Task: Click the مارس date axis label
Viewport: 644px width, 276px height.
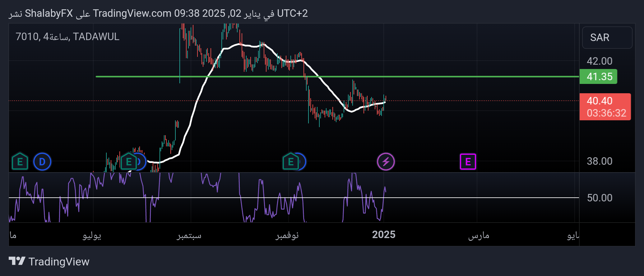Action: point(479,235)
